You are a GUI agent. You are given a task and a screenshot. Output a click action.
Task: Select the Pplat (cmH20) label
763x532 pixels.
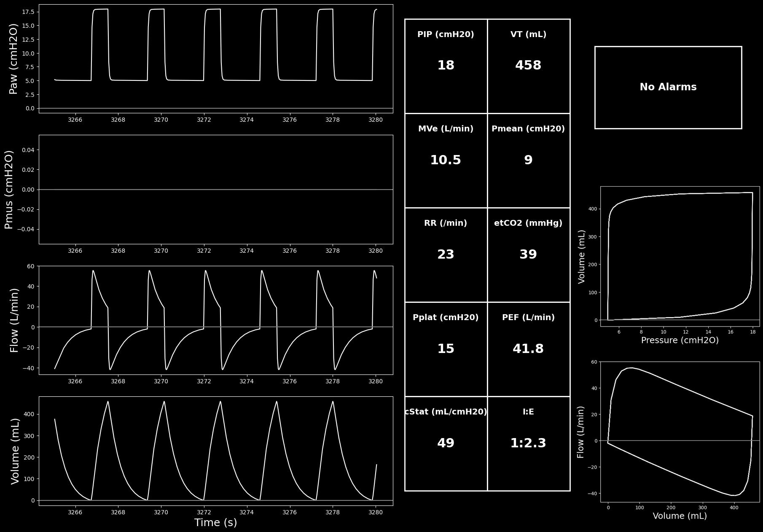(x=446, y=318)
